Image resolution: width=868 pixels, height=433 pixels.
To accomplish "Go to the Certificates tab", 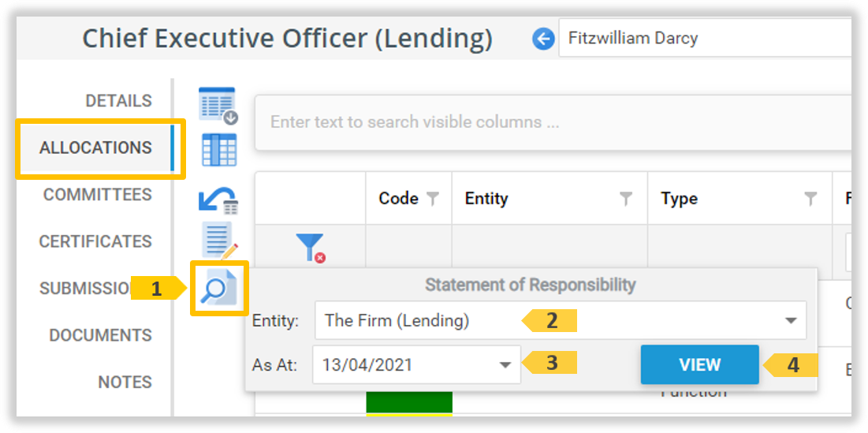I will [x=95, y=241].
